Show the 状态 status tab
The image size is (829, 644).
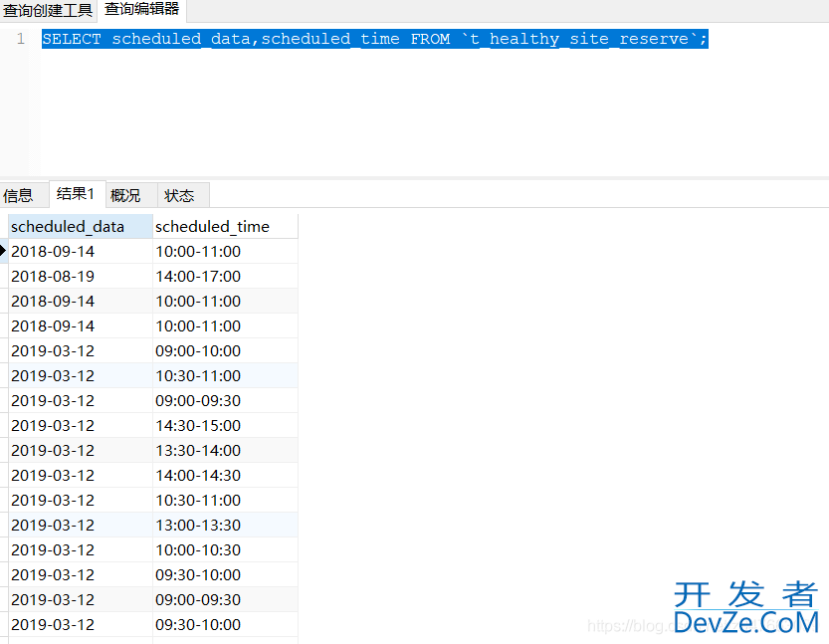(x=179, y=195)
